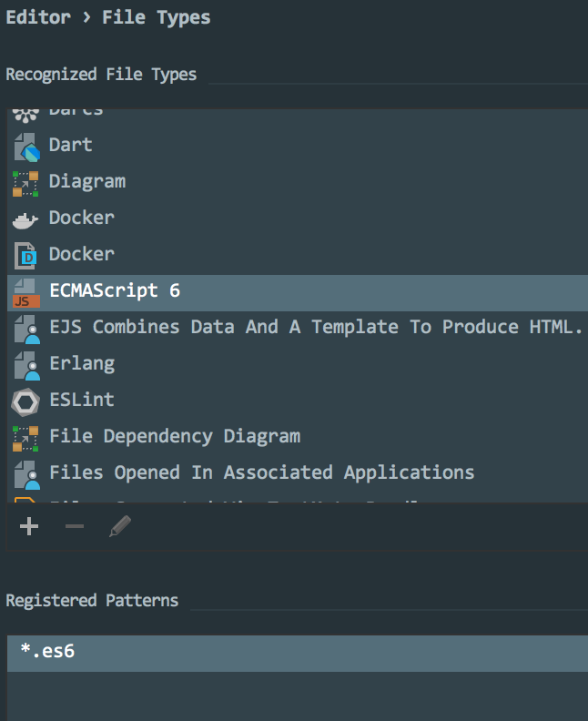Screen dimensions: 588x721
Task: Select File Dependency Diagram entry
Action: coord(175,436)
